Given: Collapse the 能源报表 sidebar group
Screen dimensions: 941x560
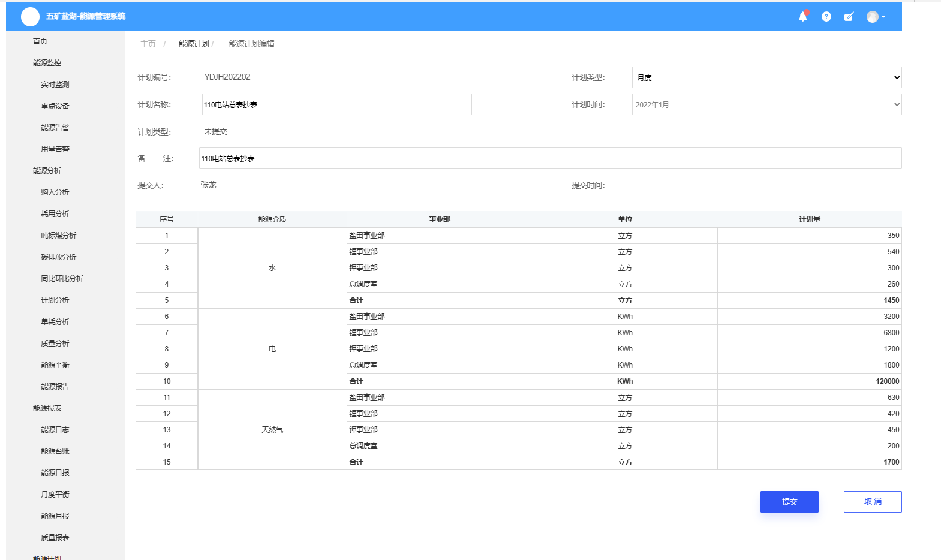Looking at the screenshot, I should click(47, 408).
